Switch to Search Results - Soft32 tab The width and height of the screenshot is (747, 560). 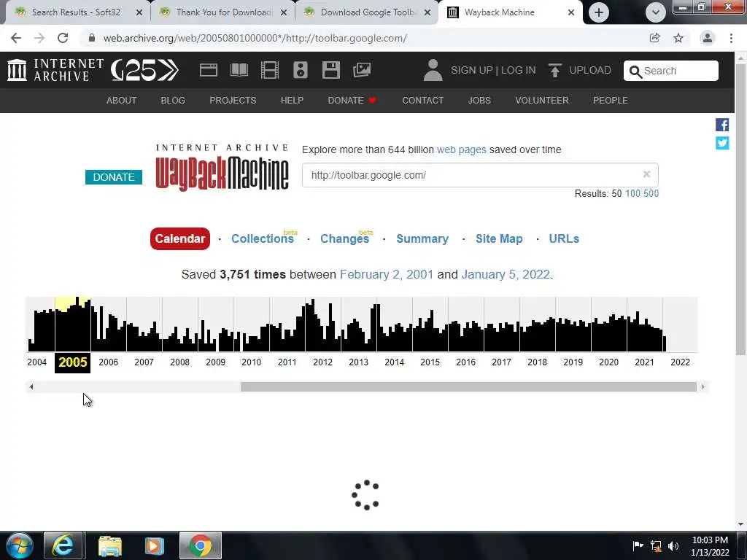pyautogui.click(x=75, y=12)
